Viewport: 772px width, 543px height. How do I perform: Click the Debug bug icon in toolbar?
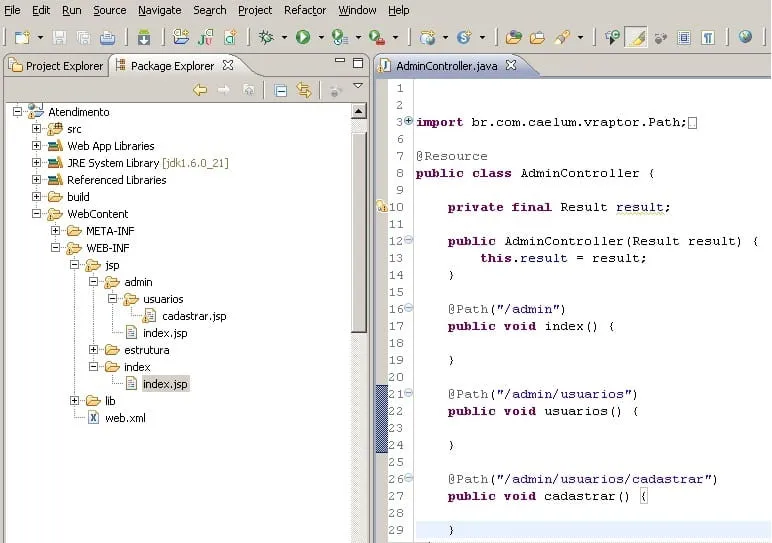coord(265,37)
